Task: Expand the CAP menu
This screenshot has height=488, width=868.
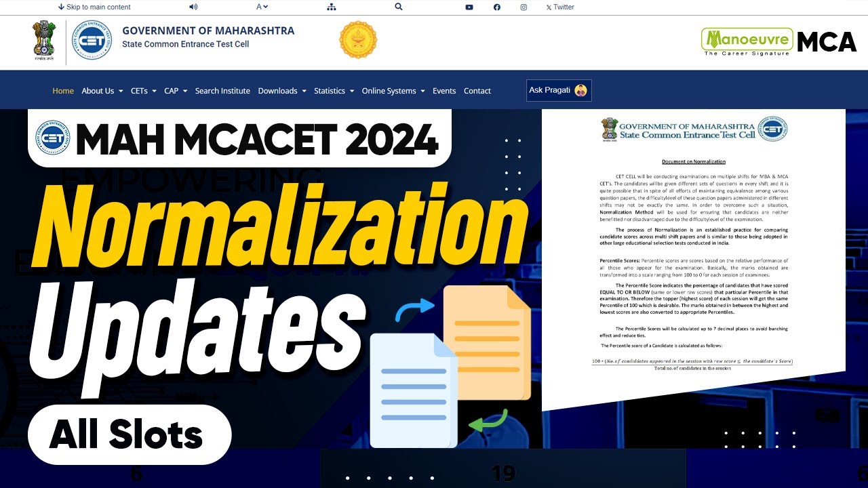Action: click(x=176, y=91)
